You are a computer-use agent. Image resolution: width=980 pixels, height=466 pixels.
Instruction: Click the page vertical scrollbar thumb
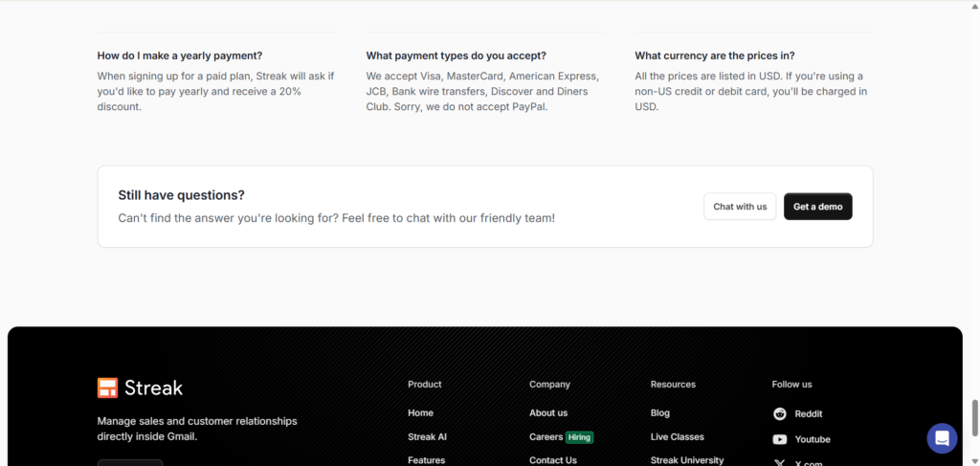(974, 418)
